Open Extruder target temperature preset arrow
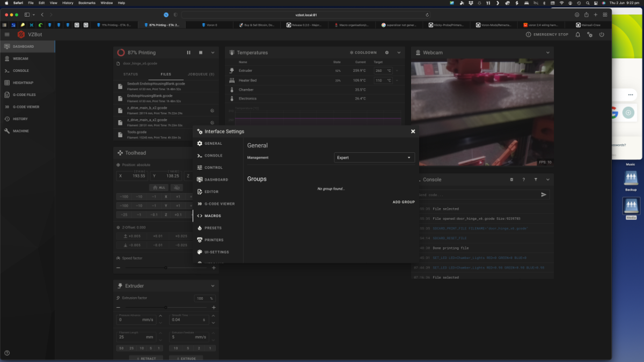The width and height of the screenshot is (644, 362). pos(397,71)
